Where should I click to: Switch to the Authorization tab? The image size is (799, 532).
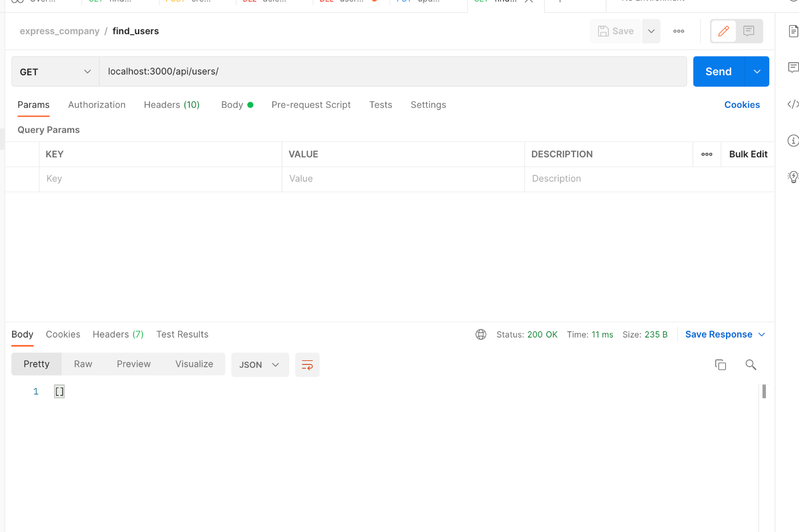[97, 105]
